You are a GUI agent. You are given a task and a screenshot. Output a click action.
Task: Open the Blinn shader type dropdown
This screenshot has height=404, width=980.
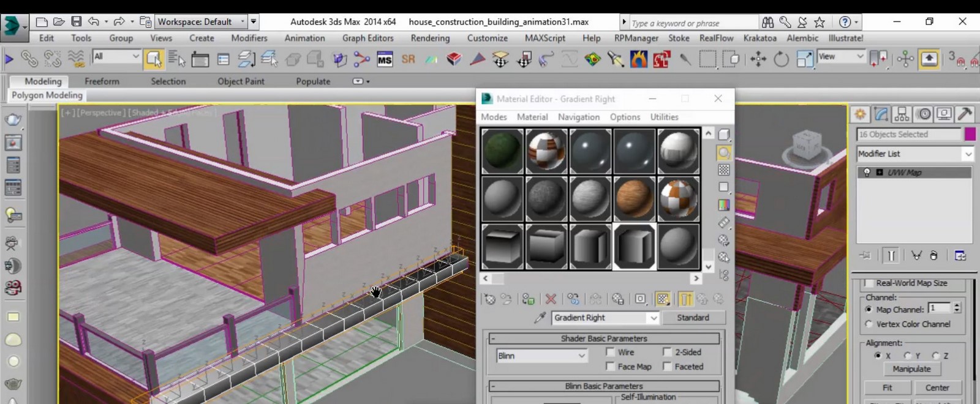coord(542,356)
